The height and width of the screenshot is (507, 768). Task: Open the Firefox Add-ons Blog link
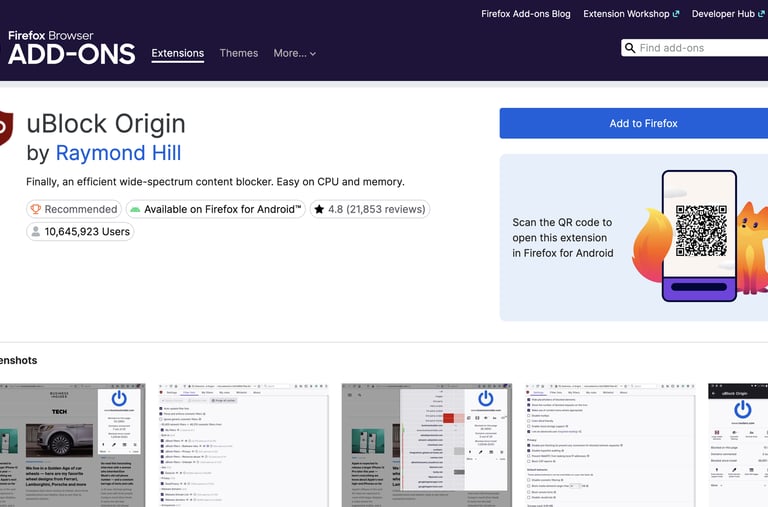click(x=526, y=14)
